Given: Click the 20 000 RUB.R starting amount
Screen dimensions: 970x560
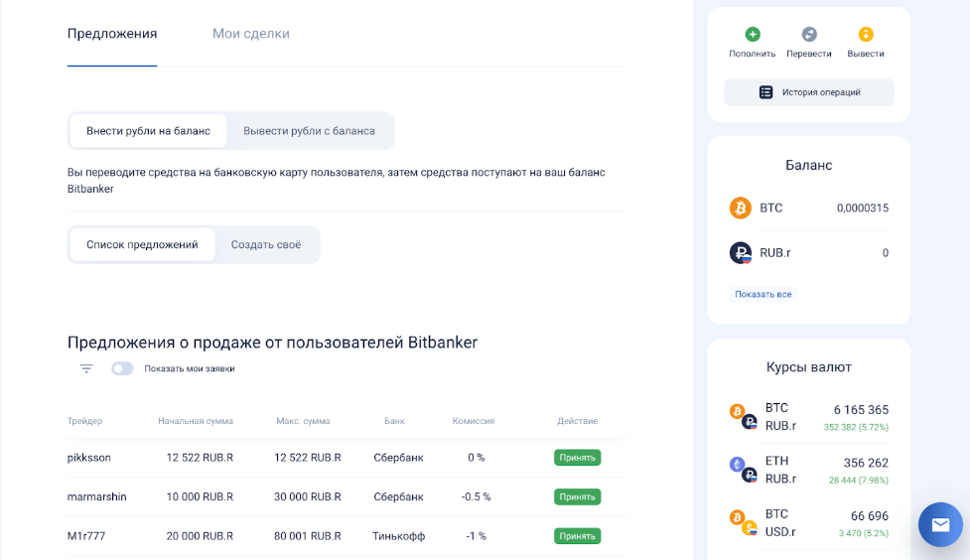Looking at the screenshot, I should coord(200,536).
